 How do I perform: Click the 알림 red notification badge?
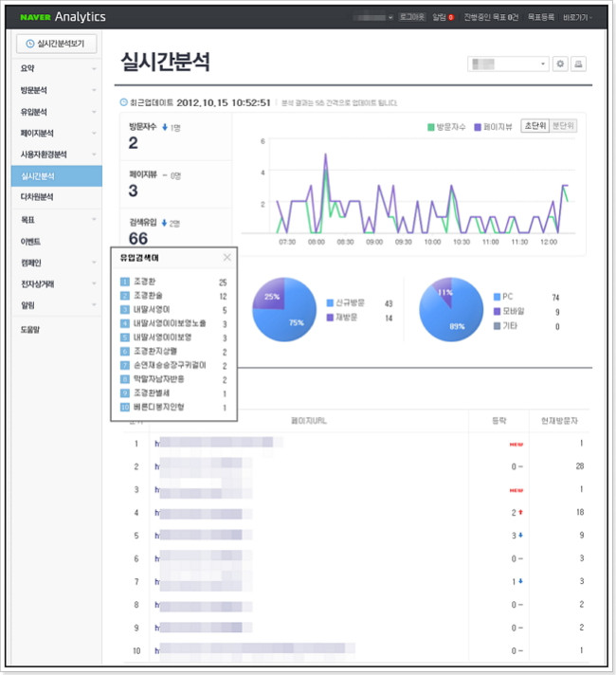(451, 17)
